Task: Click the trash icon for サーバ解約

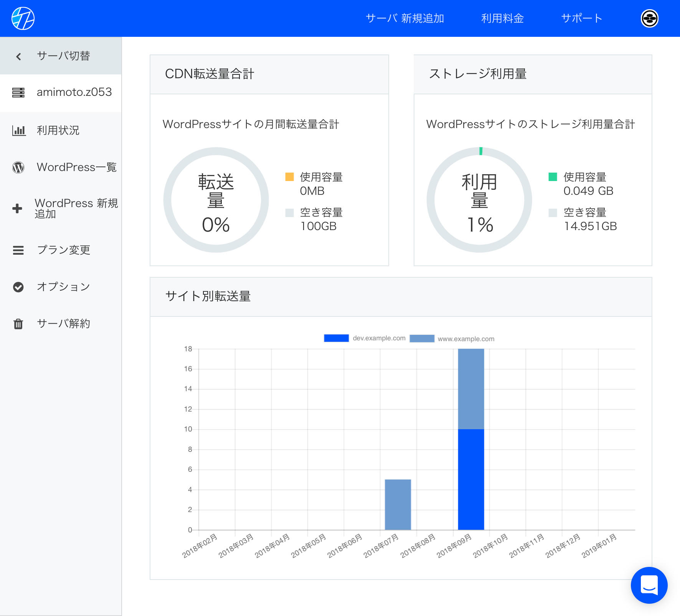Action: click(18, 324)
